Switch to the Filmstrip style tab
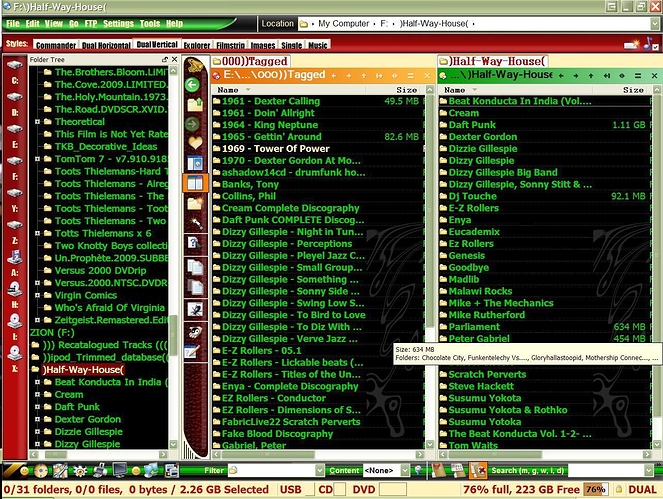Image resolution: width=663 pixels, height=499 pixels. coord(230,45)
